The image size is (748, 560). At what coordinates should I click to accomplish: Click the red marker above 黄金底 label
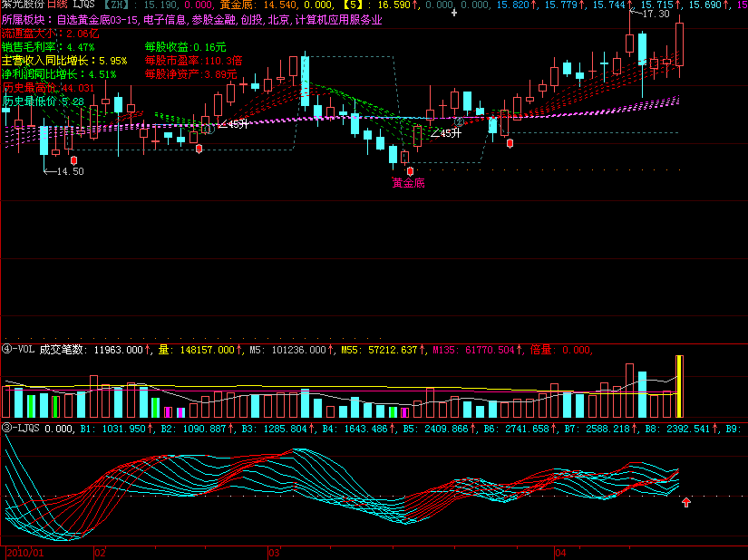coord(410,170)
